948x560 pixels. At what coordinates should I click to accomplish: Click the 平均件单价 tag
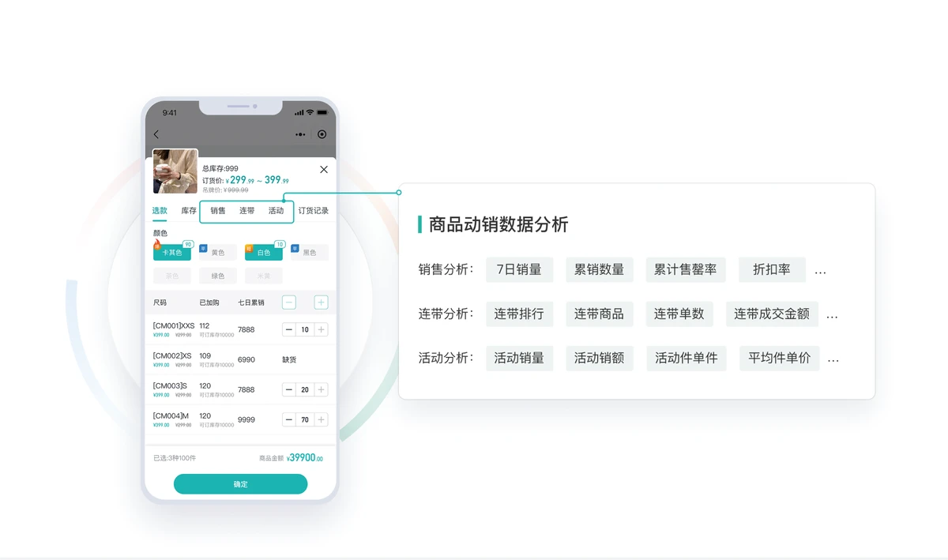click(780, 359)
